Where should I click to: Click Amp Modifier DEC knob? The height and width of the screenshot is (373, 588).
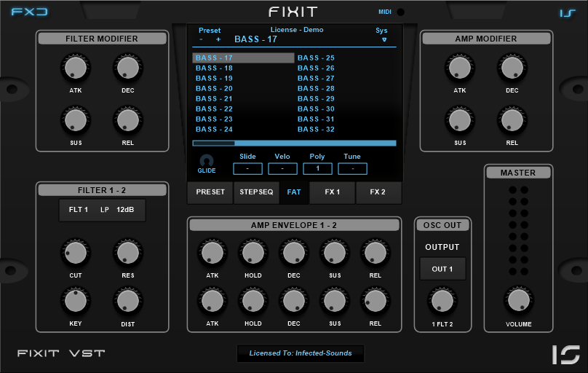pos(512,68)
